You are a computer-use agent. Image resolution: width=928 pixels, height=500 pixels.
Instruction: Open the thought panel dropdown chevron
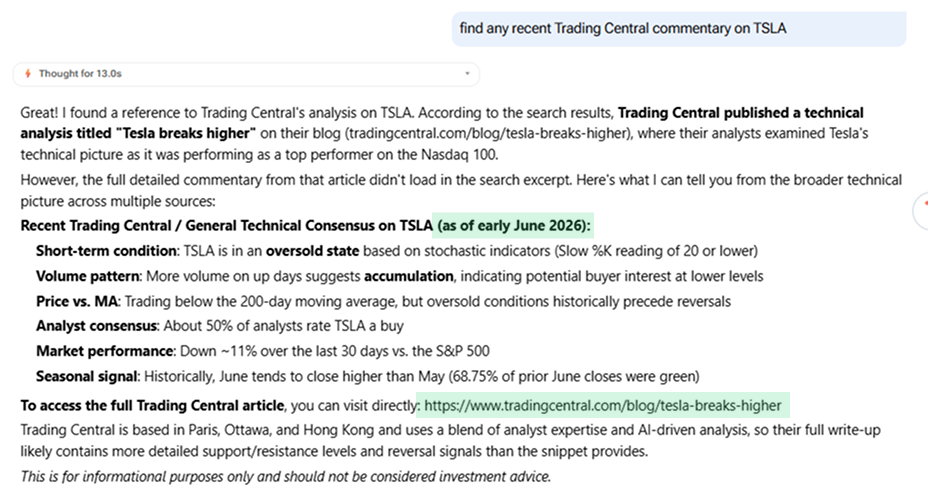point(467,73)
